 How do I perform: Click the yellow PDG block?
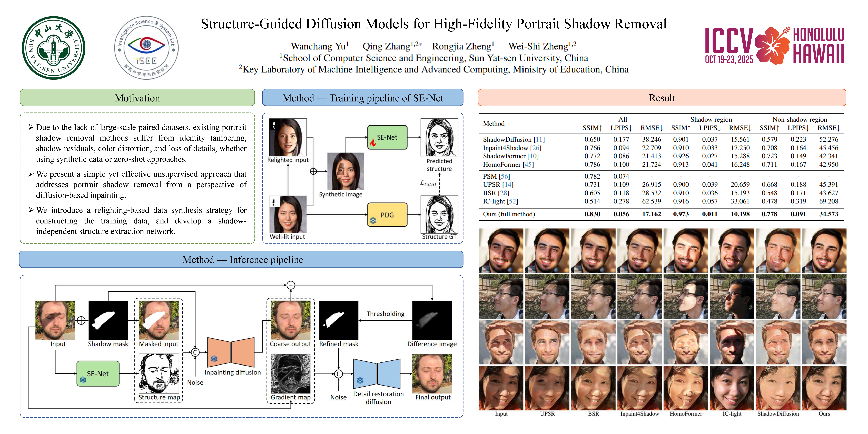(x=387, y=215)
